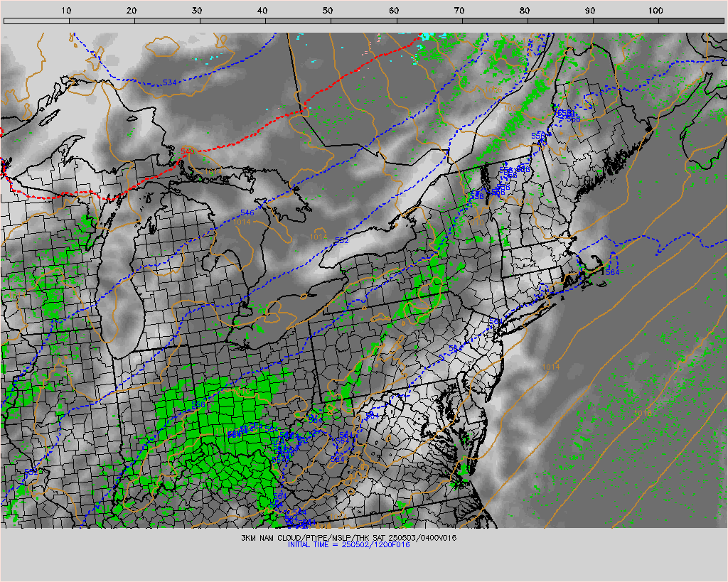Click the "3KM NAM CLOUD/PTYPE/MSLP/THK" title line
The width and height of the screenshot is (728, 582).
(x=348, y=538)
